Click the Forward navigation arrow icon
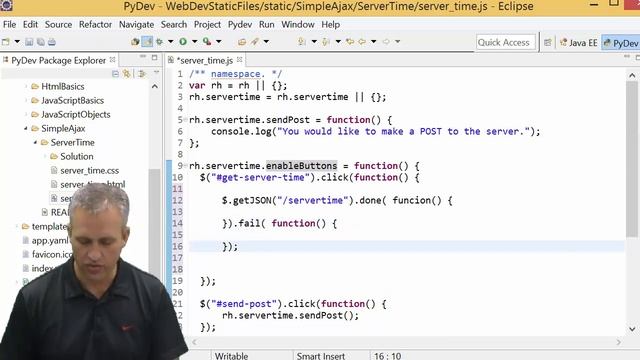This screenshot has height=360, width=640. (x=386, y=42)
